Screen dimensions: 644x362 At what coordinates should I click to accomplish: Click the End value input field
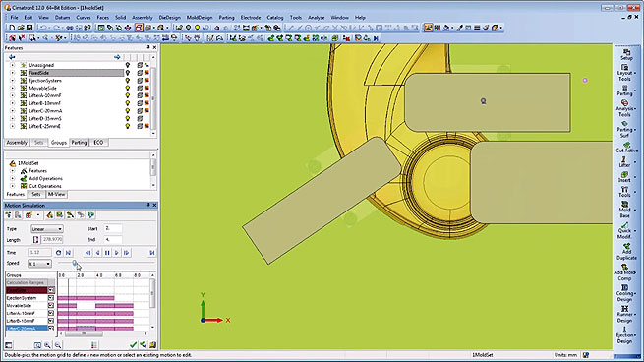(x=113, y=239)
